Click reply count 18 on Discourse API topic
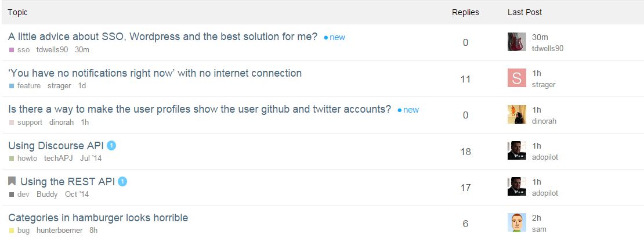This screenshot has height=241, width=644. click(465, 152)
